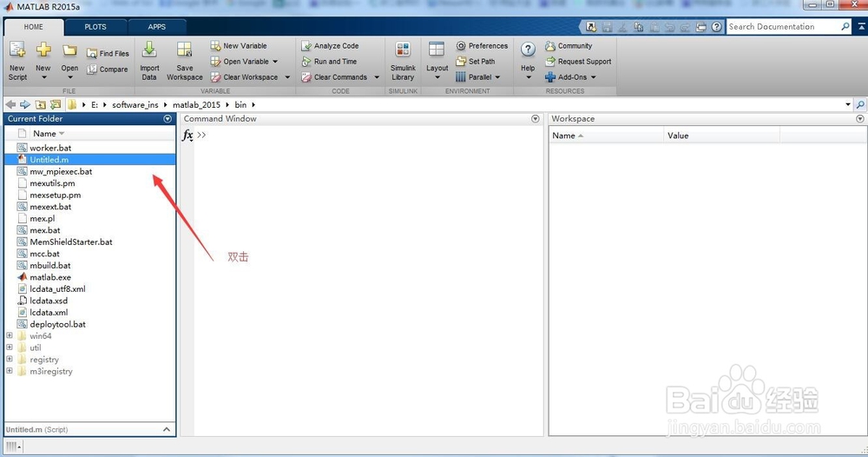Click Set Path
The image size is (868, 457).
click(476, 62)
